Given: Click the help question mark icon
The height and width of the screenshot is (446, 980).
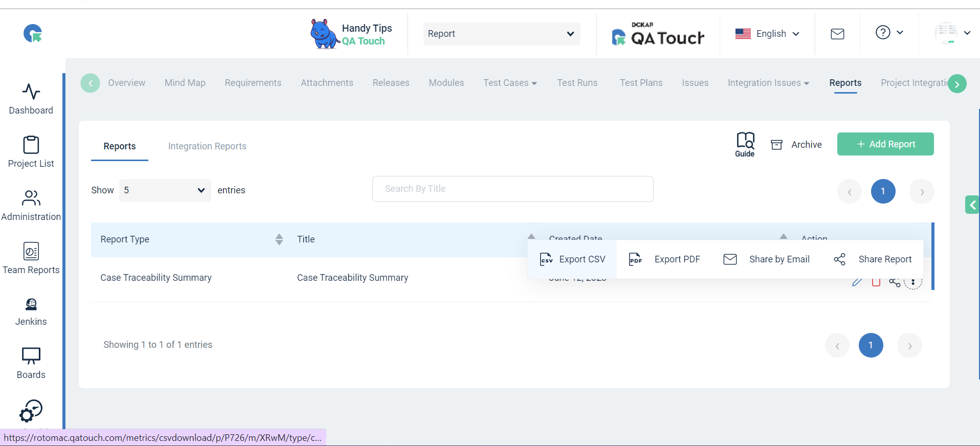Looking at the screenshot, I should (883, 33).
